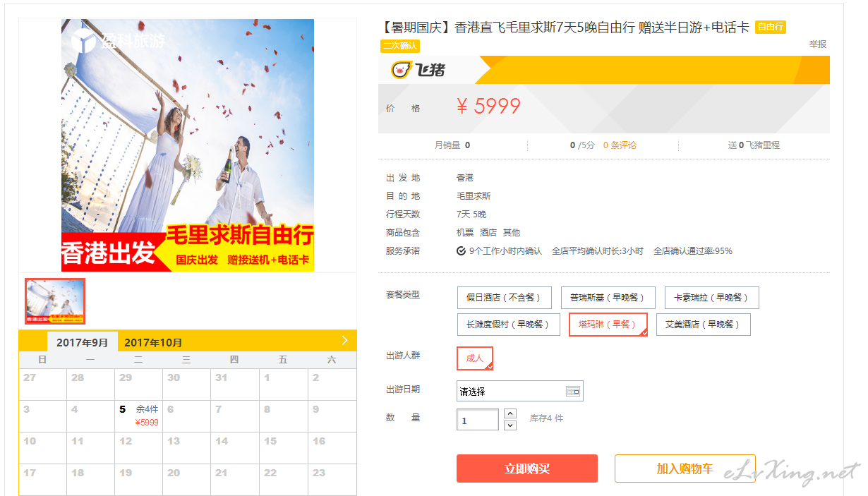
Task: Go to next month with calendar arrow
Action: [344, 341]
